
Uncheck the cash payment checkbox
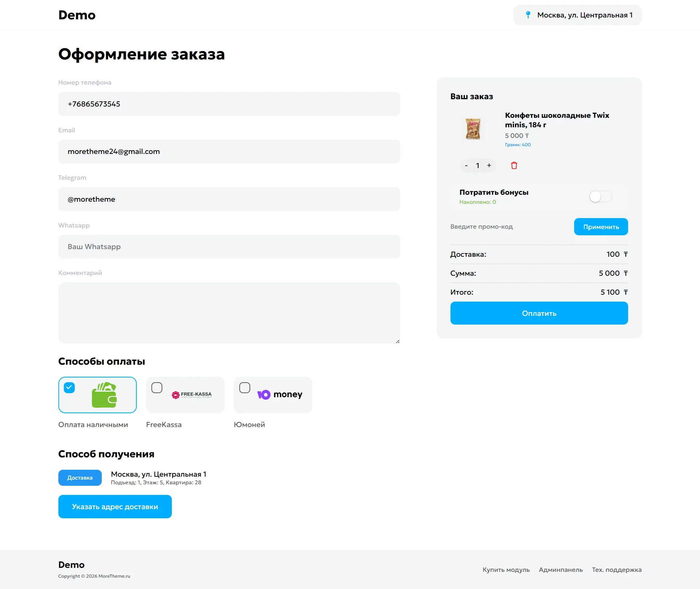click(x=69, y=387)
